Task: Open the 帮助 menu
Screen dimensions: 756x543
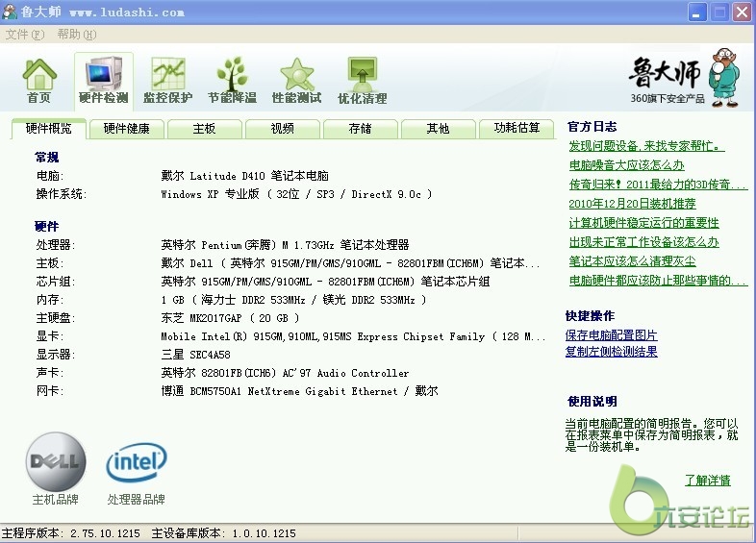Action: click(75, 34)
